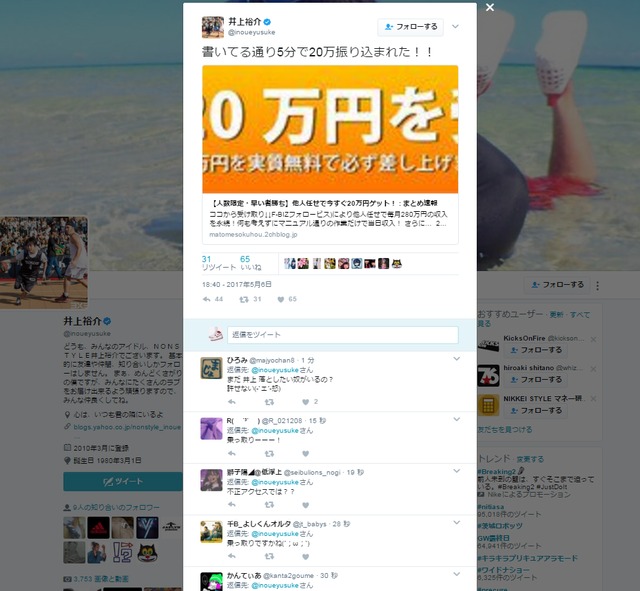Retweet the @R_021208 reply

pyautogui.click(x=269, y=453)
